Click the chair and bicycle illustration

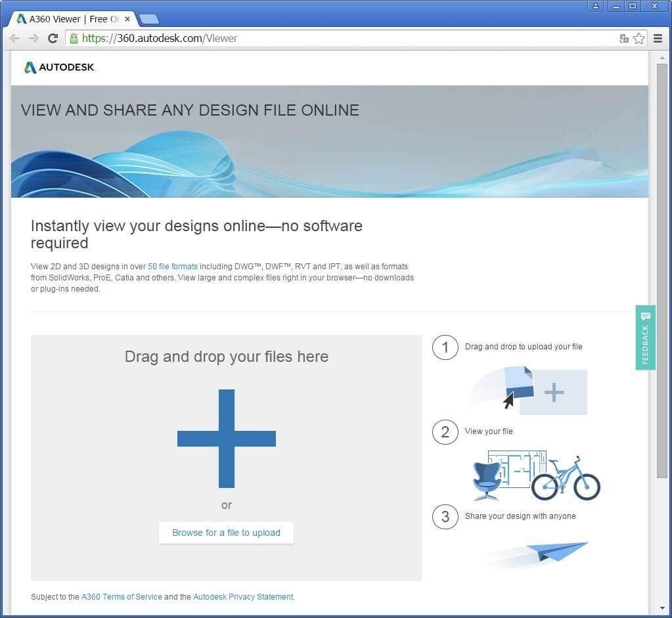pyautogui.click(x=537, y=475)
